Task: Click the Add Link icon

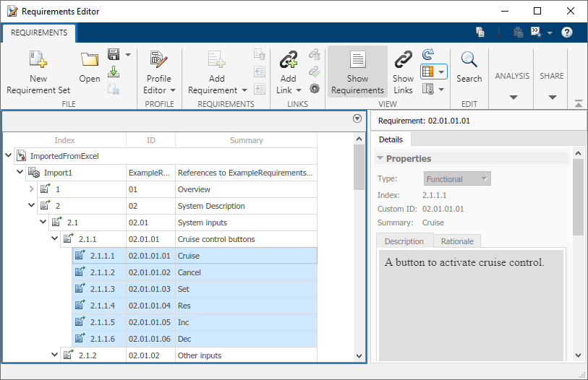Action: point(289,59)
